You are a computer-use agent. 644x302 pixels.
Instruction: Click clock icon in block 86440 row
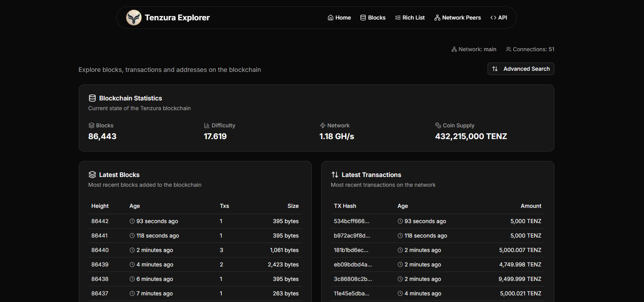click(132, 250)
